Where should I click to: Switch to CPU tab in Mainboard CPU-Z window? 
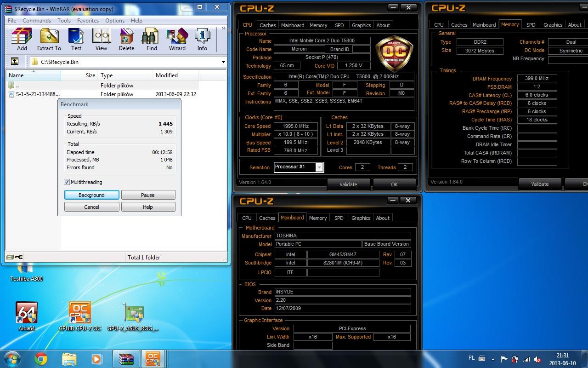point(247,218)
